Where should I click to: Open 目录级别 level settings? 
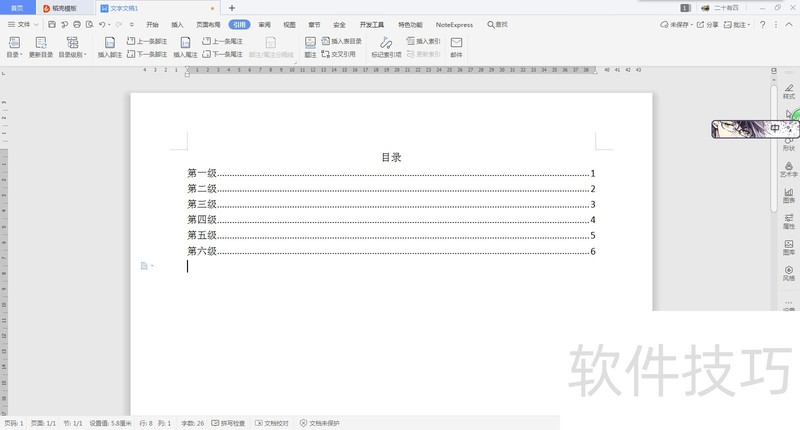(x=72, y=47)
